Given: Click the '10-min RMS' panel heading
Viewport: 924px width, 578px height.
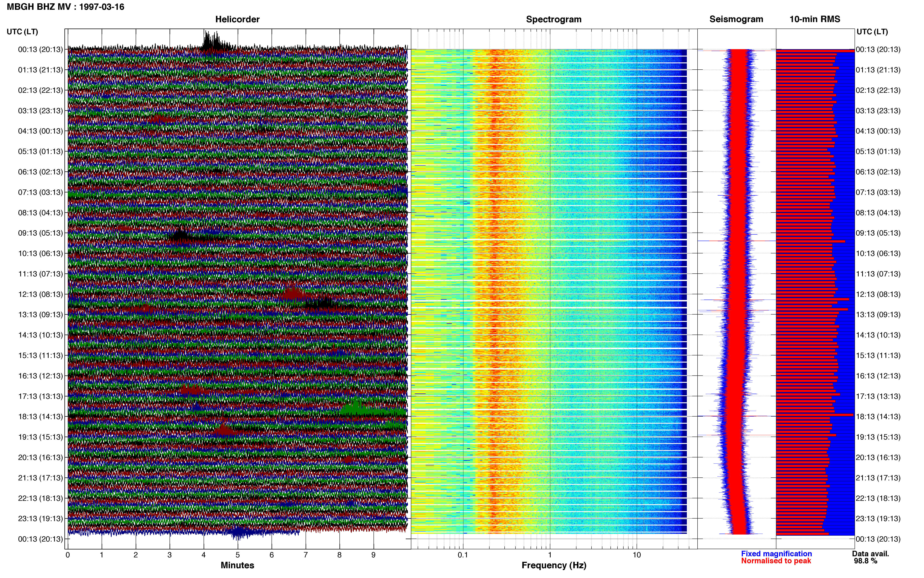Looking at the screenshot, I should coord(815,19).
